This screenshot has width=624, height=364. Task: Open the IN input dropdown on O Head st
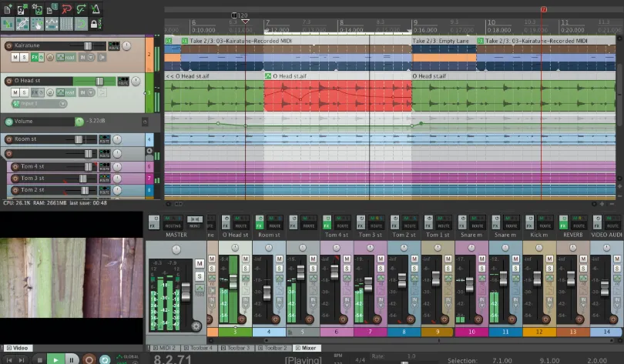click(87, 92)
